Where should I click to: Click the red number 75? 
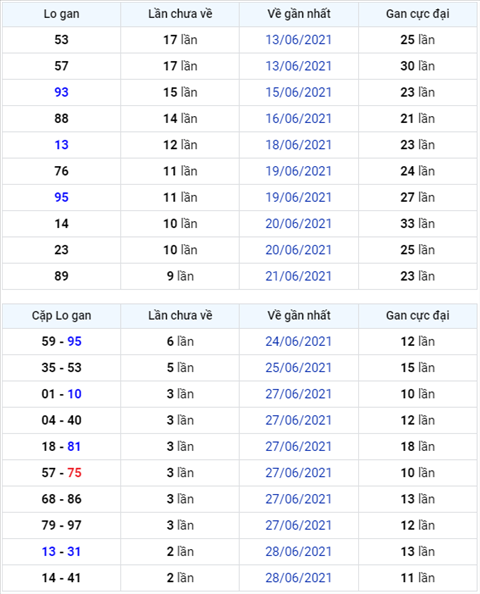point(75,473)
